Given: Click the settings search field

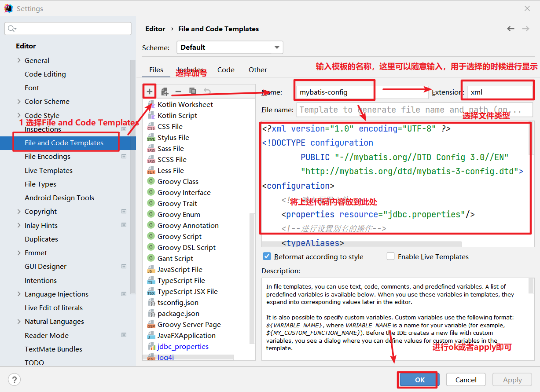Looking at the screenshot, I should click(x=68, y=29).
